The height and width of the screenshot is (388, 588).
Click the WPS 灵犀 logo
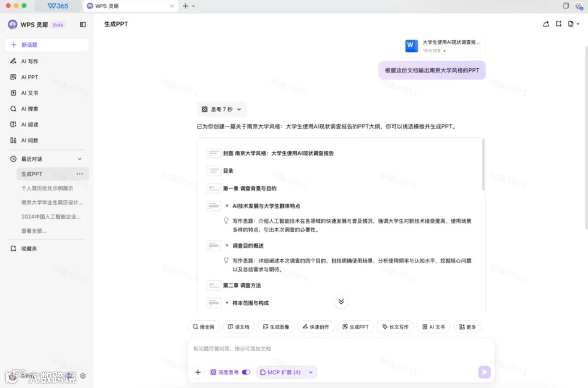[x=13, y=25]
